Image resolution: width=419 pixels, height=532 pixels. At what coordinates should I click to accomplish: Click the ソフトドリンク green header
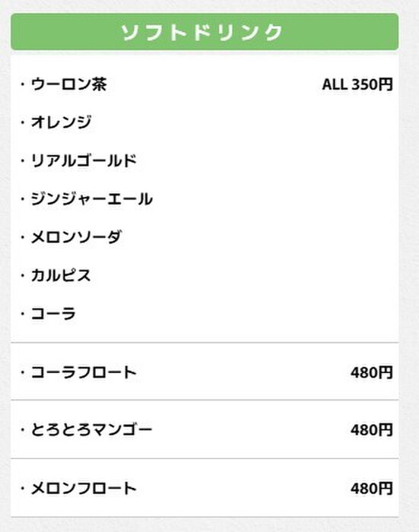tap(205, 32)
